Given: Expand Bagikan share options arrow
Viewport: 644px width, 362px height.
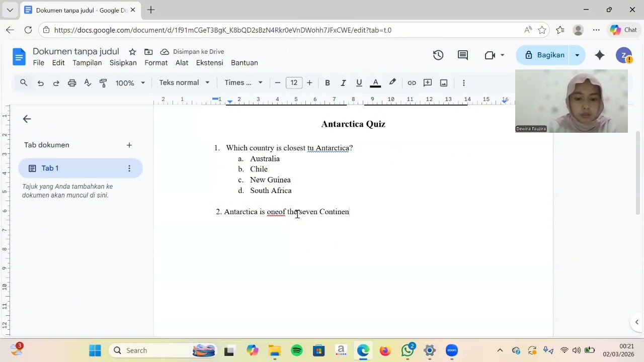Looking at the screenshot, I should 577,55.
